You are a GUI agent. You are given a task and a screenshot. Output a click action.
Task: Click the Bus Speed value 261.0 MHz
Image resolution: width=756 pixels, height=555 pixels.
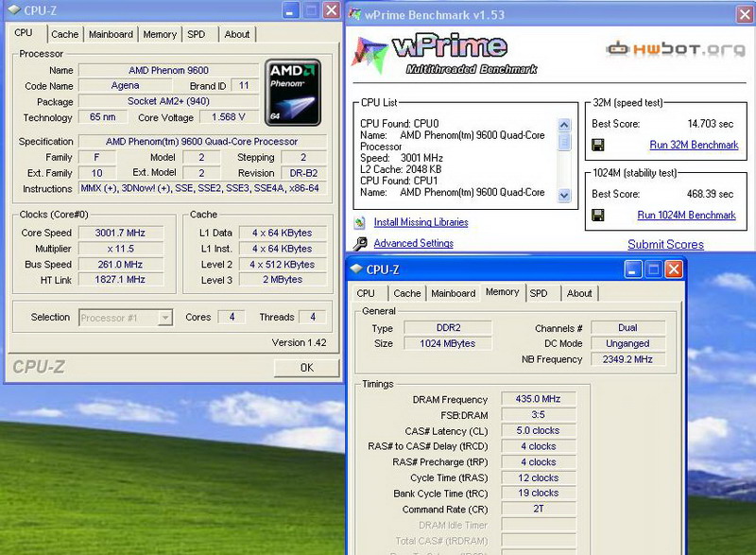tap(120, 265)
